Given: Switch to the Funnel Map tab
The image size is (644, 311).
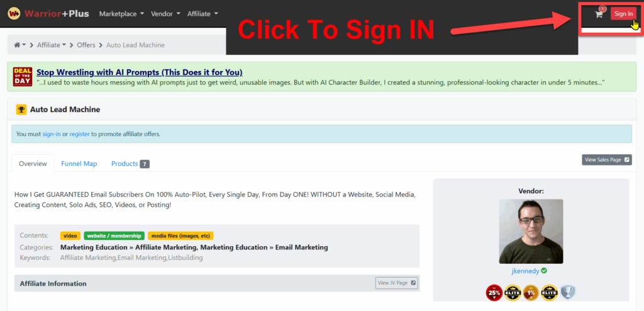Looking at the screenshot, I should point(79,164).
